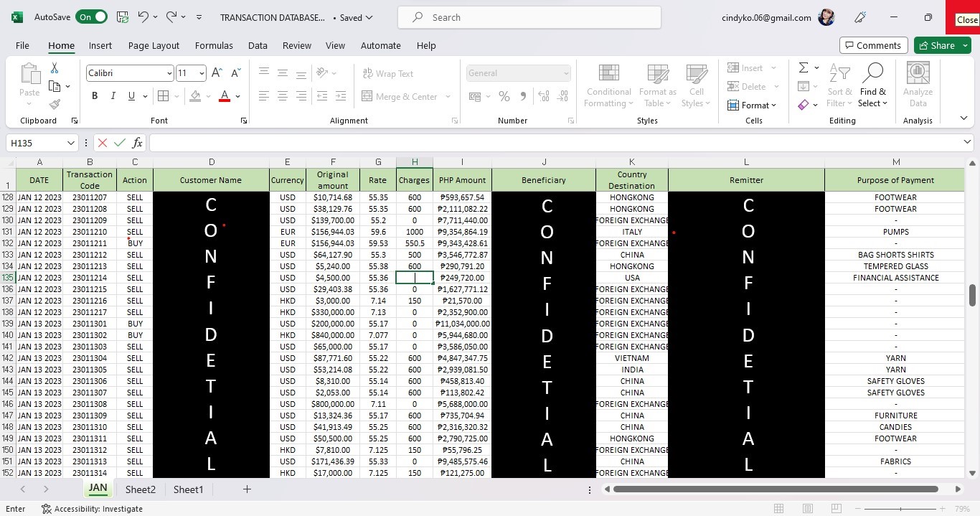
Task: Click the Undo arrow icon
Action: click(143, 17)
